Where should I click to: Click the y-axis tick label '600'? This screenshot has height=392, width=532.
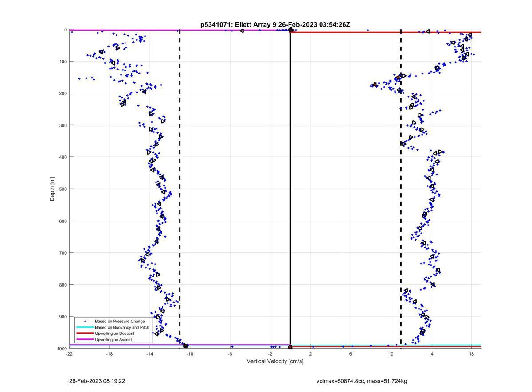[x=63, y=221]
